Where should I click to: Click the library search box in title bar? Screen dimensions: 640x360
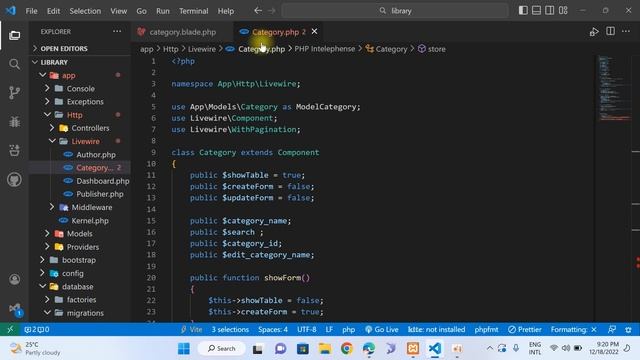[395, 11]
